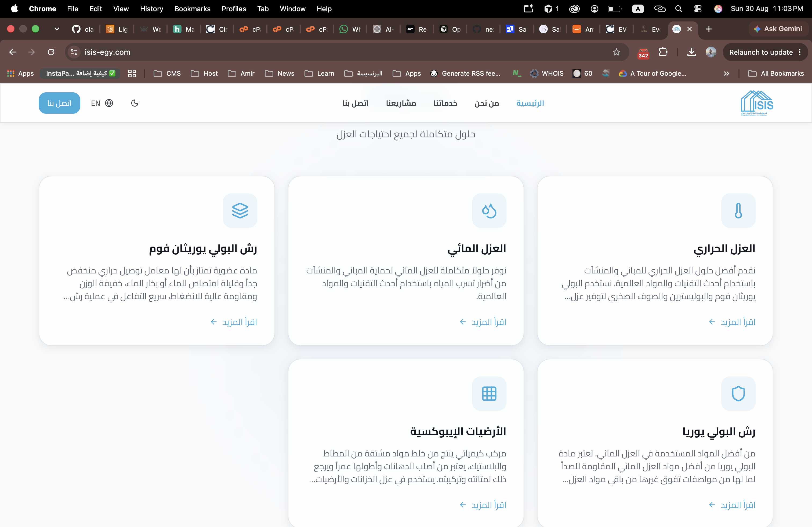Switch to the GitHub ola tab
The image size is (812, 527).
pyautogui.click(x=83, y=29)
